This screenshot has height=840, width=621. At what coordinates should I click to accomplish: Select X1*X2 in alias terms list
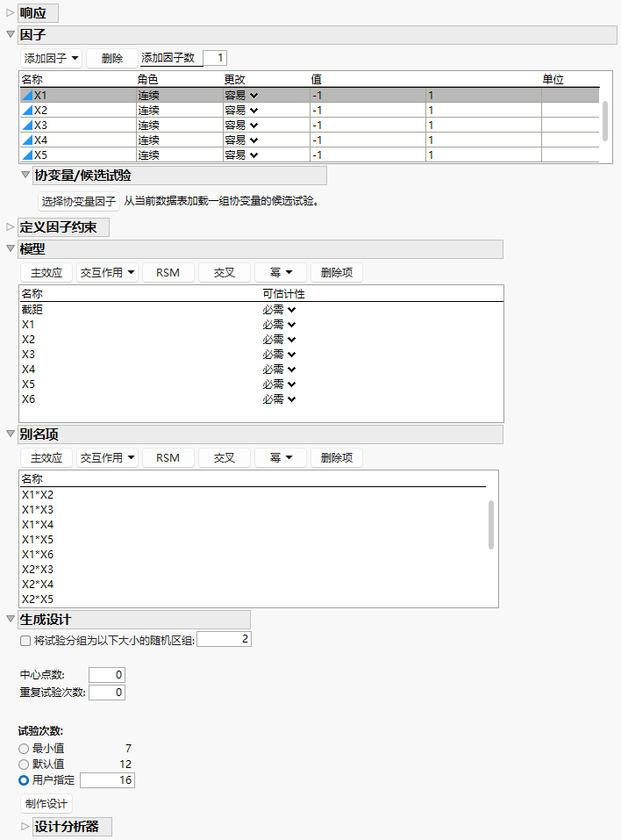click(38, 495)
